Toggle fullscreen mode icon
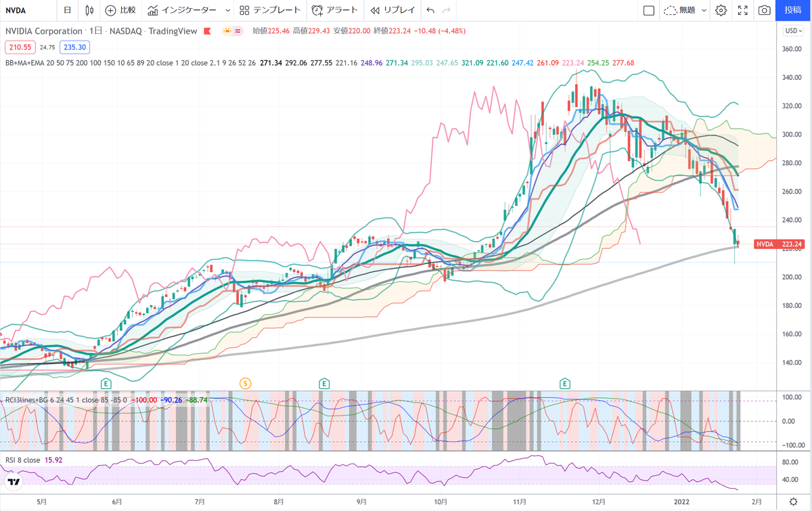The image size is (812, 511). (742, 10)
